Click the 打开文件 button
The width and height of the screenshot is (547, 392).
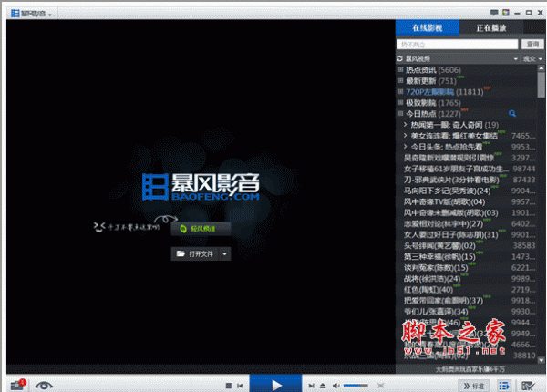[x=195, y=254]
